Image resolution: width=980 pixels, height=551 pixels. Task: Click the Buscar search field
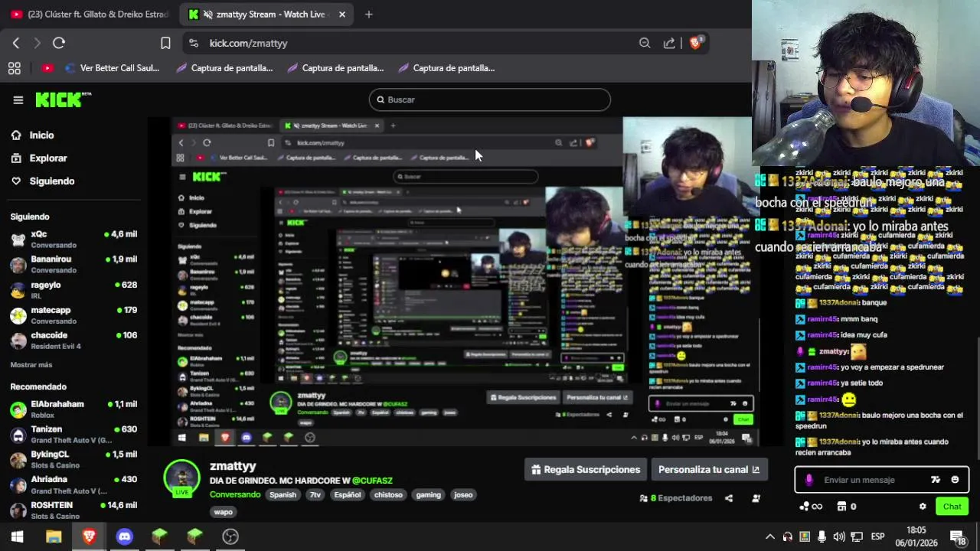490,99
